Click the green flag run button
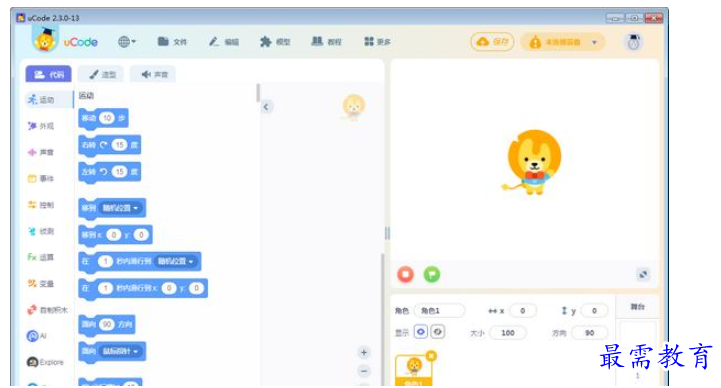 431,274
